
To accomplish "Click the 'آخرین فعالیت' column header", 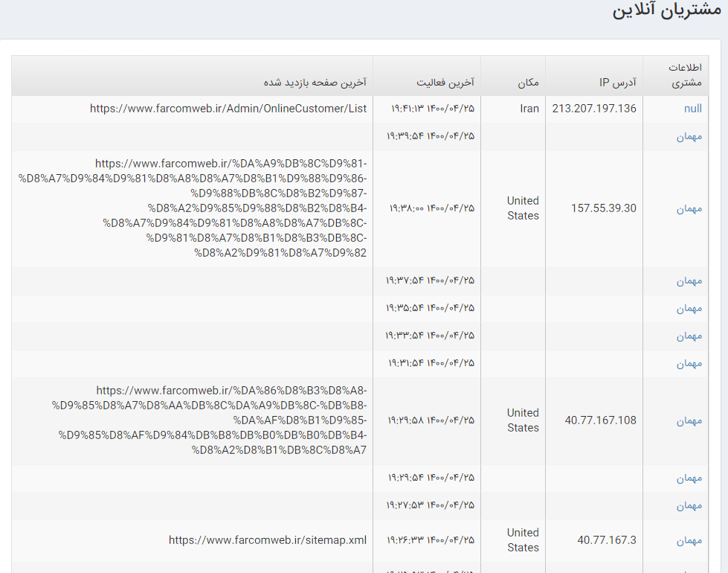I will (x=445, y=83).
